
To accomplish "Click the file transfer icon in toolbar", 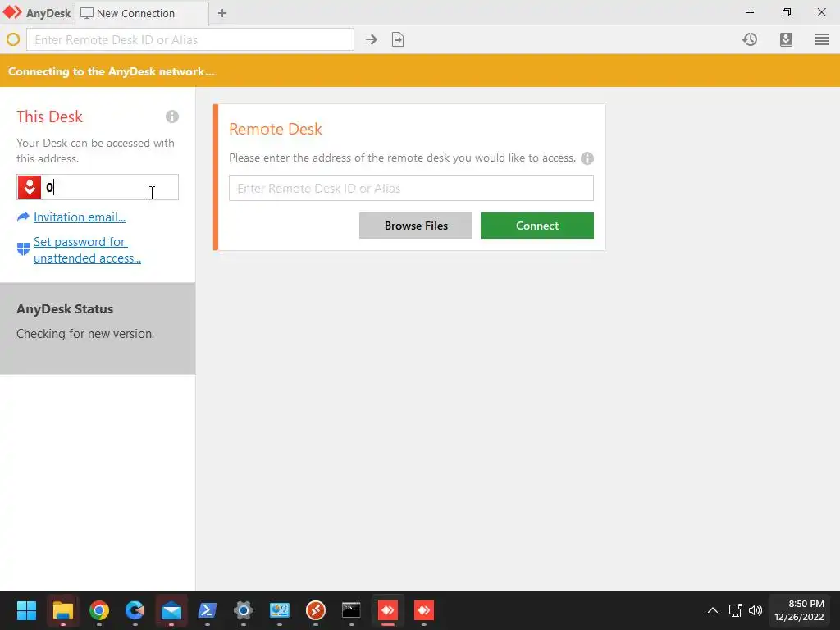I will click(x=398, y=39).
